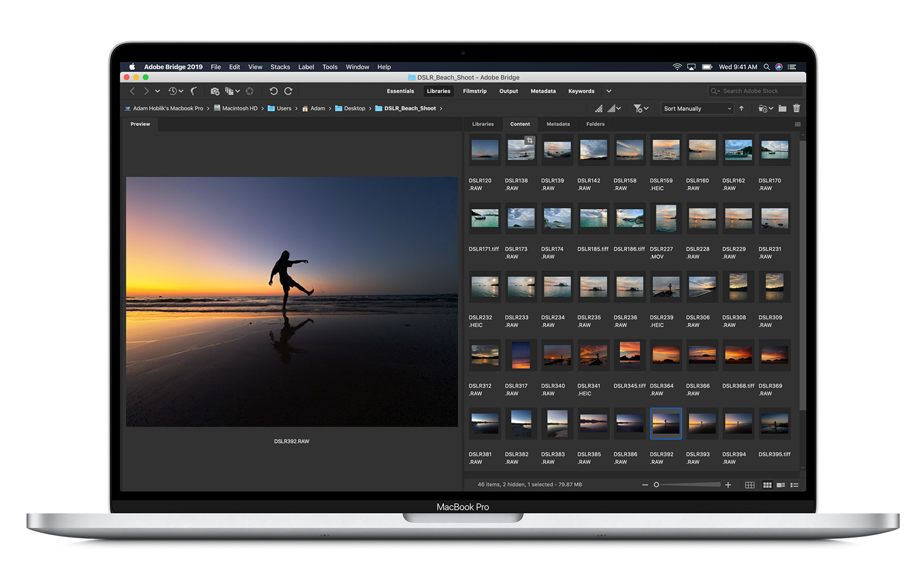Click the Wi-Fi status icon
Viewport: 924px width, 585px height.
tap(677, 67)
